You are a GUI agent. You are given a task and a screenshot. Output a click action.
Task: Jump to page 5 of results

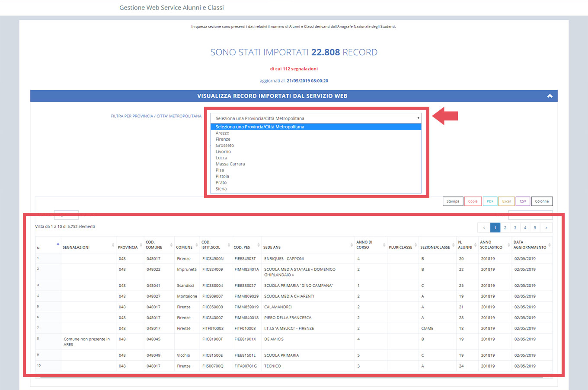(535, 228)
